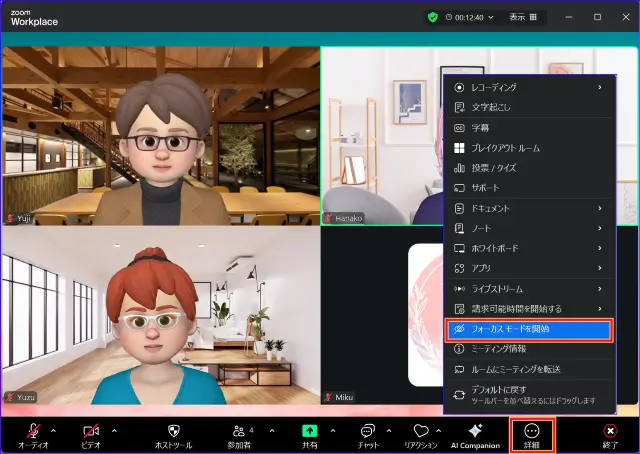640x454 pixels.
Task: Open the レコーディング recording submenu
Action: [x=529, y=87]
